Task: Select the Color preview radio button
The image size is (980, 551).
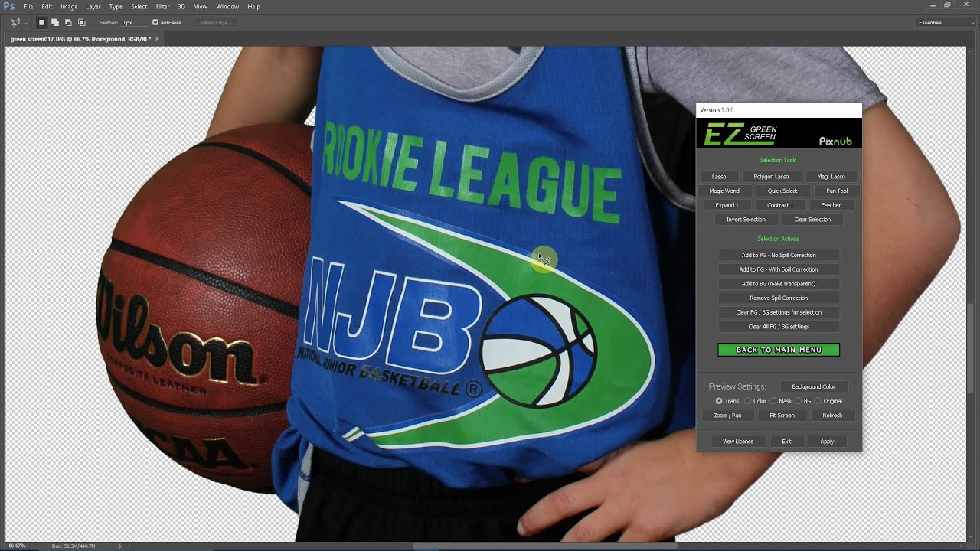Action: pyautogui.click(x=748, y=401)
